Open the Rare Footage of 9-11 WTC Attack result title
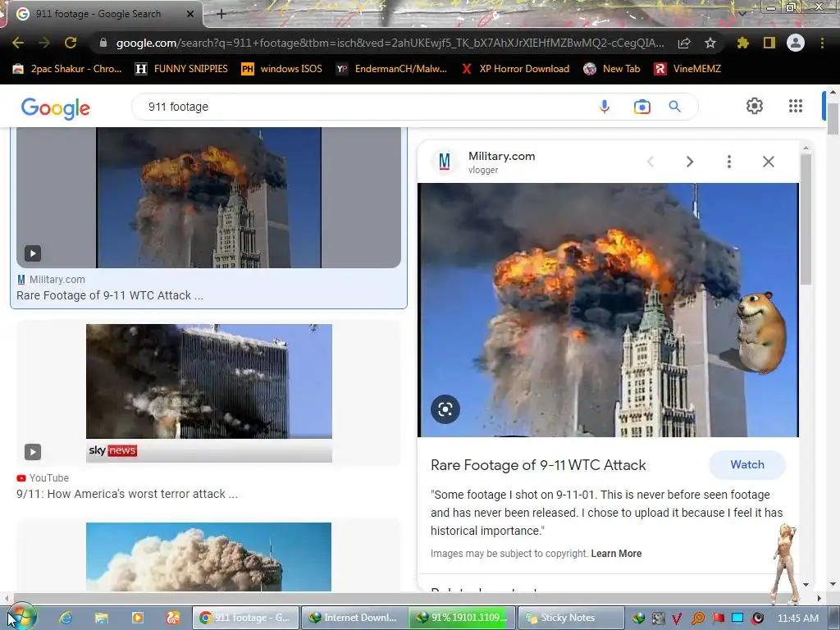 pos(110,295)
